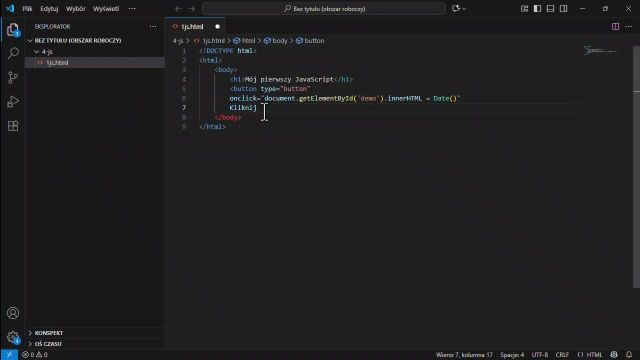
Task: Change CRLF line ending in status bar
Action: pyautogui.click(x=562, y=355)
